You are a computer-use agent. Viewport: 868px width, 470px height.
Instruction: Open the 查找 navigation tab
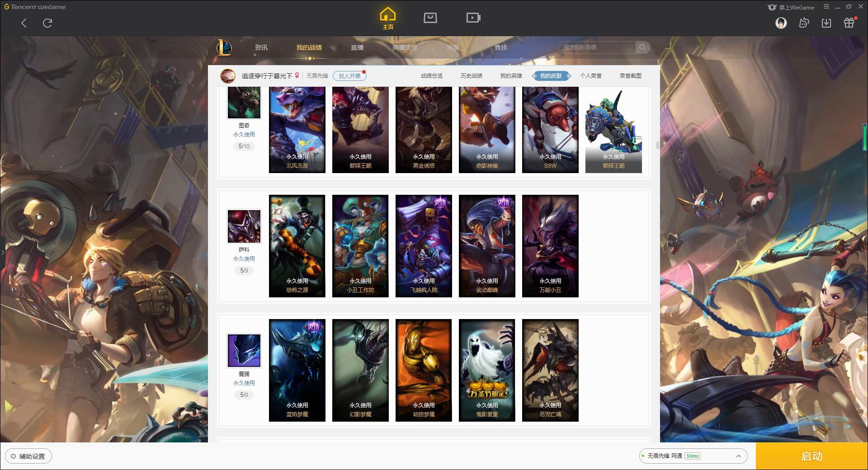(x=501, y=47)
